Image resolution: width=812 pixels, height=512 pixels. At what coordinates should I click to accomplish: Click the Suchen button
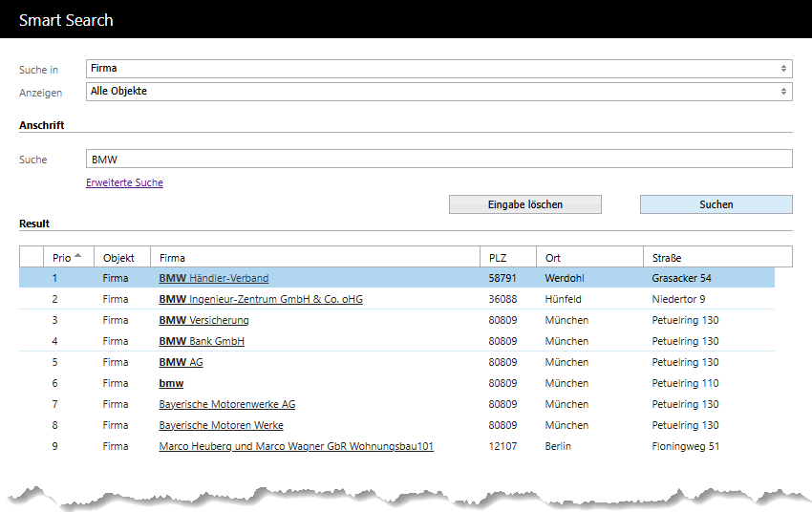coord(716,204)
